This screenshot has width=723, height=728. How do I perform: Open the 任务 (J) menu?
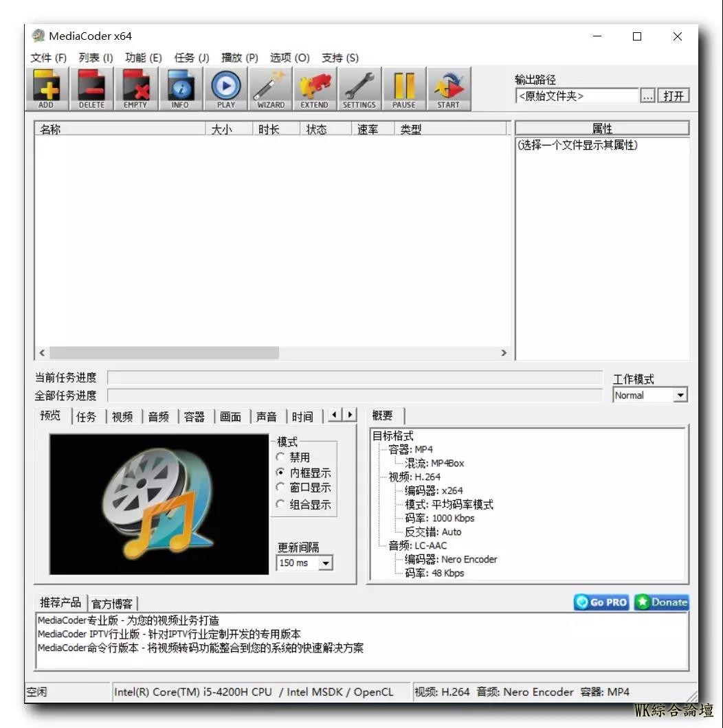coord(192,58)
